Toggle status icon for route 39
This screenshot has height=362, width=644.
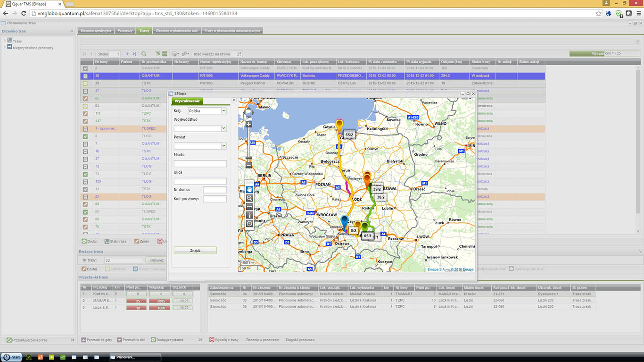click(85, 83)
